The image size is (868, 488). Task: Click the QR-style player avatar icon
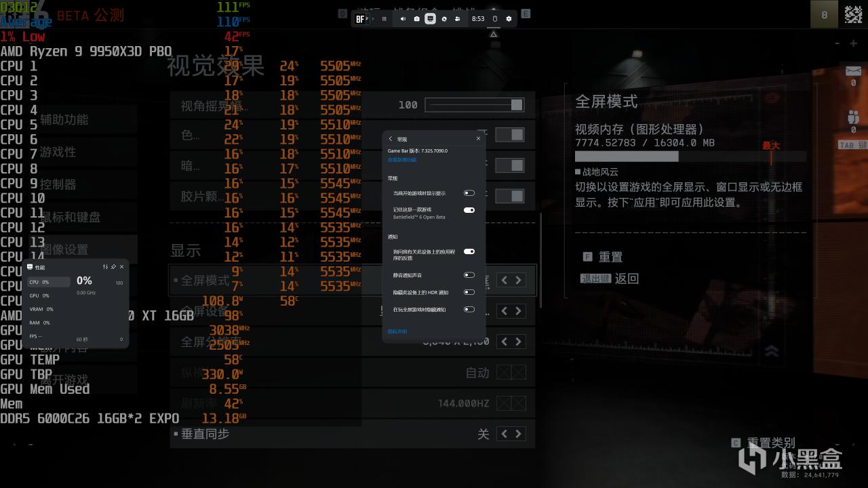pyautogui.click(x=853, y=14)
